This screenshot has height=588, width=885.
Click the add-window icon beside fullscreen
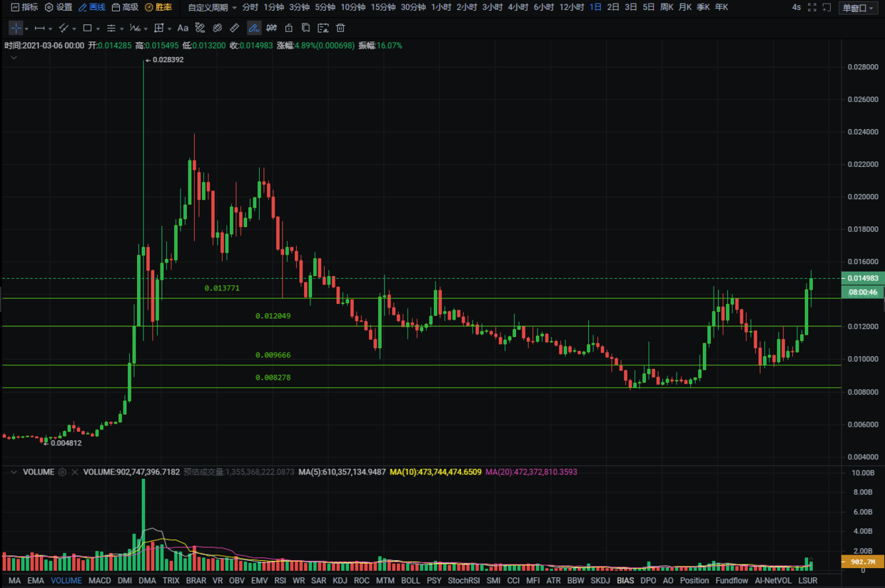pos(827,7)
